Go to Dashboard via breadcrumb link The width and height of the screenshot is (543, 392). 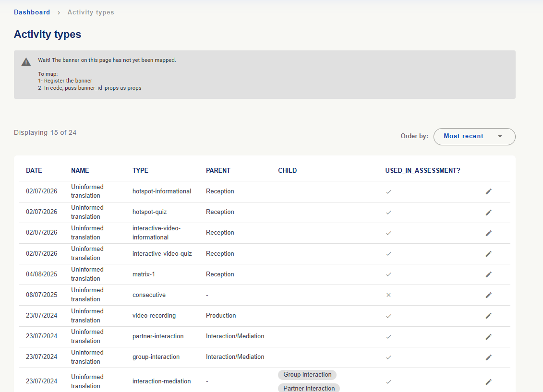click(32, 12)
